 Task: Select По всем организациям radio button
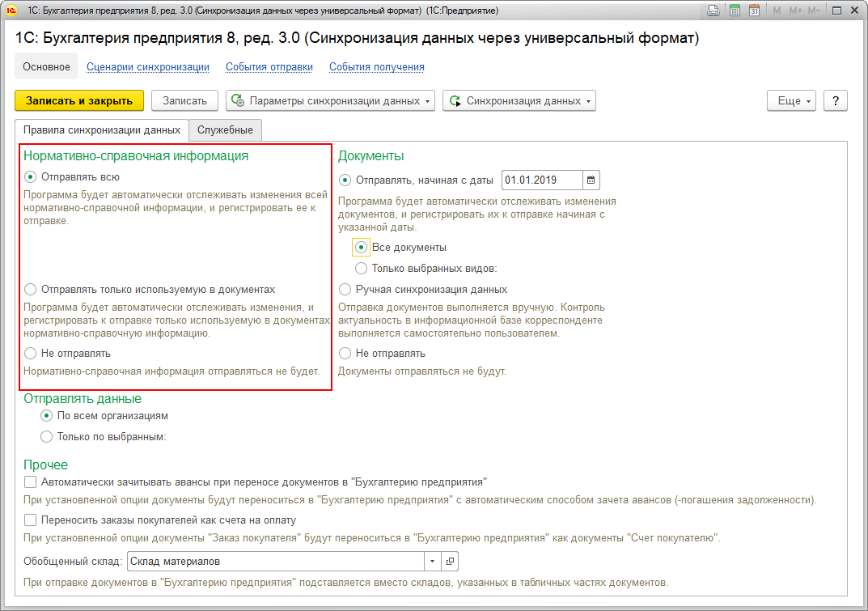(46, 415)
